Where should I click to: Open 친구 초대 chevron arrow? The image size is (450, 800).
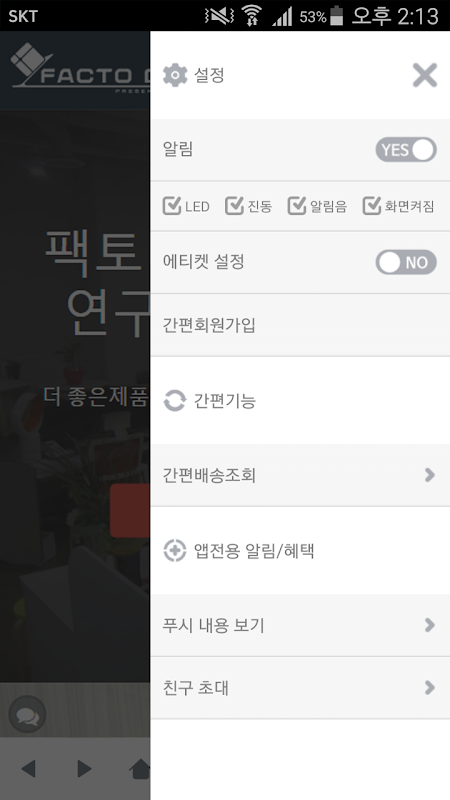430,688
